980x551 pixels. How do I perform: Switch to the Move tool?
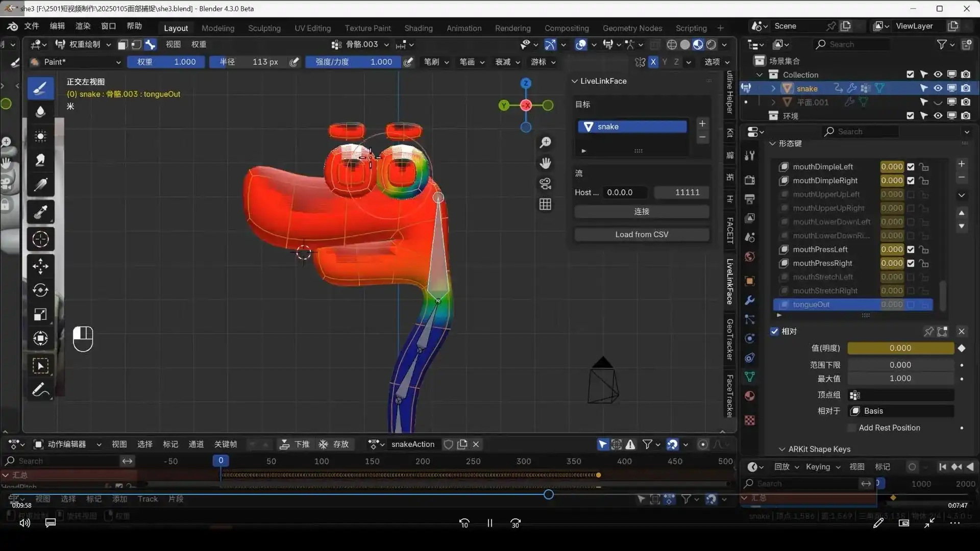click(x=40, y=266)
